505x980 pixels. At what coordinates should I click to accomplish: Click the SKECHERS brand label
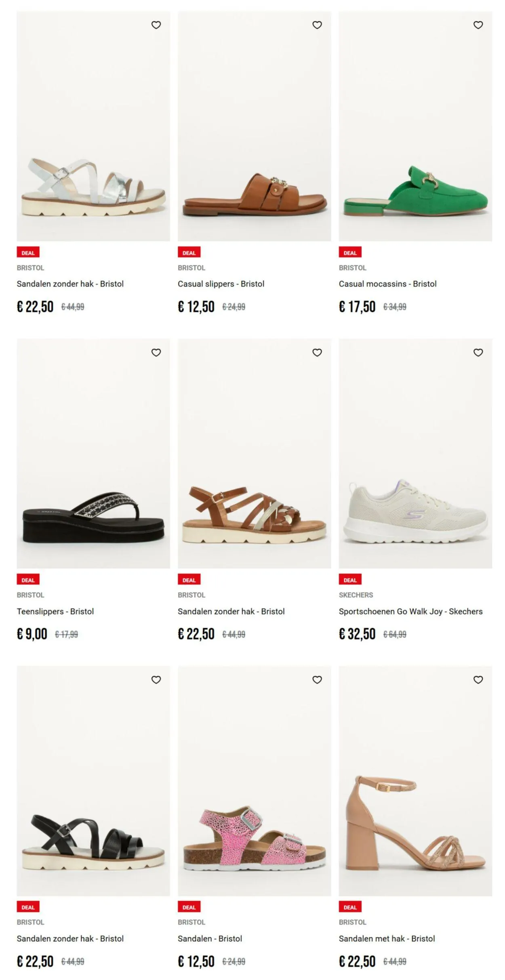(356, 595)
